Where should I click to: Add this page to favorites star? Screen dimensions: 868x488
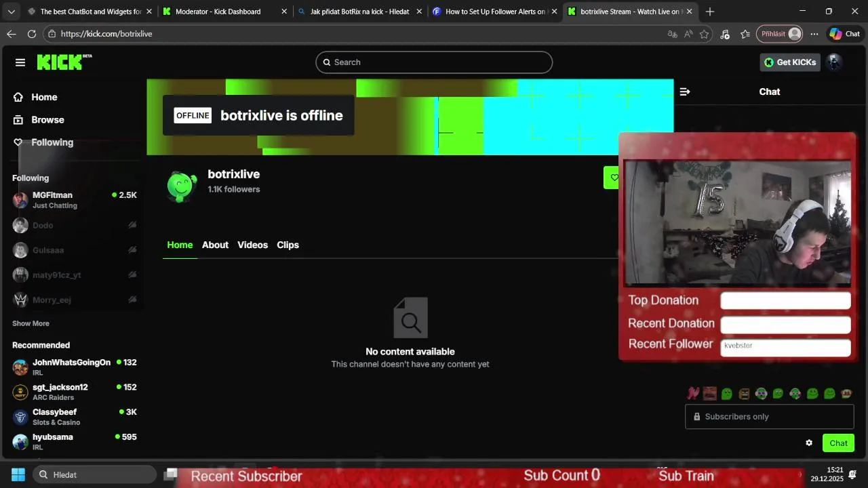click(705, 34)
